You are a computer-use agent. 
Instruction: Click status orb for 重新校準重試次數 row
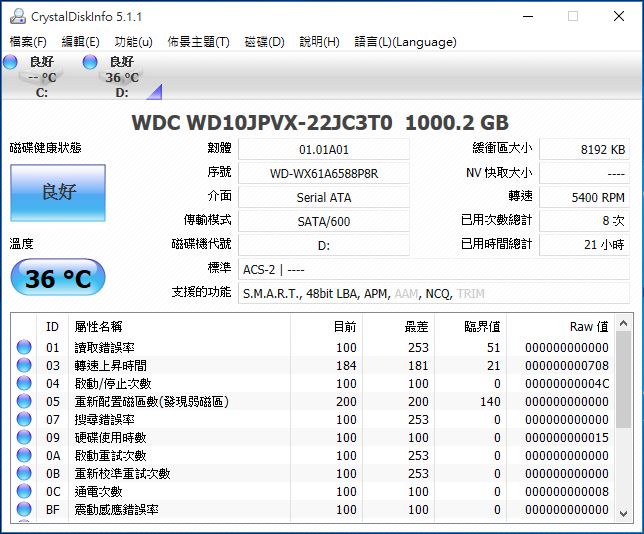(x=24, y=474)
